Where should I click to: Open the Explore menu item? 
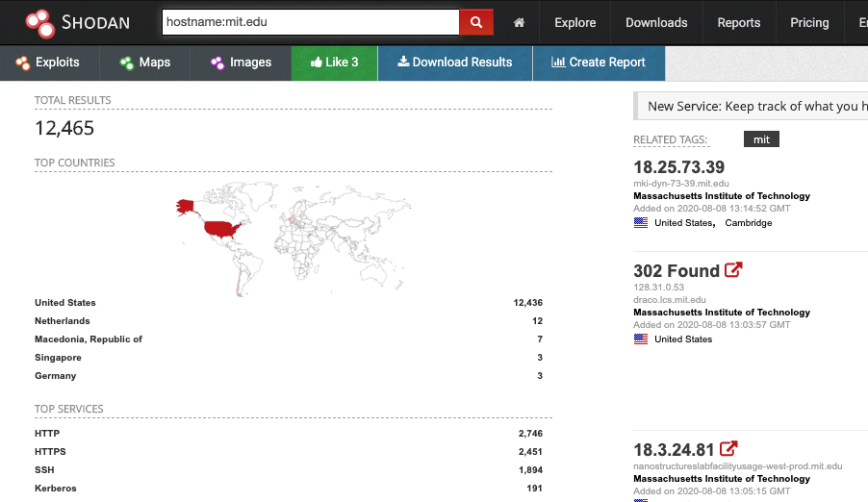575,23
